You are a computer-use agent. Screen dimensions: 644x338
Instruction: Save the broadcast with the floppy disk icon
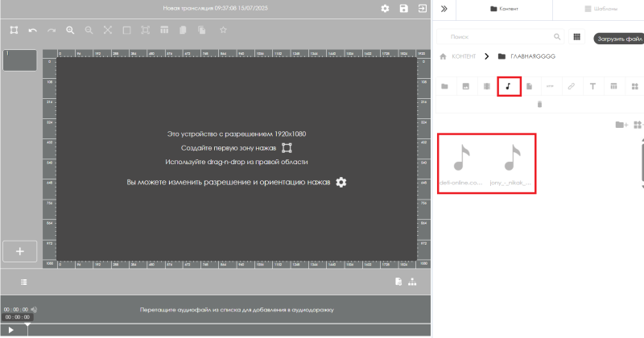click(x=403, y=8)
